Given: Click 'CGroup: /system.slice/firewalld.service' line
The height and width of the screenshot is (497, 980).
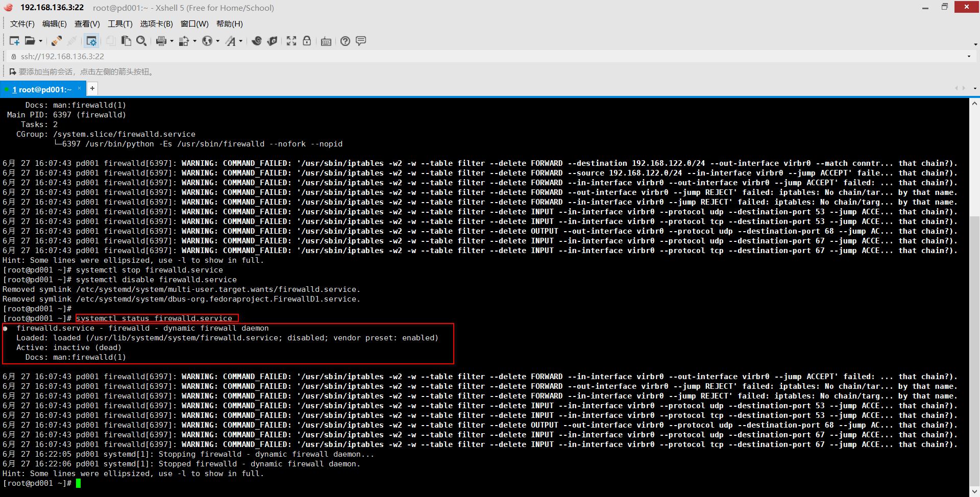Looking at the screenshot, I should point(106,134).
